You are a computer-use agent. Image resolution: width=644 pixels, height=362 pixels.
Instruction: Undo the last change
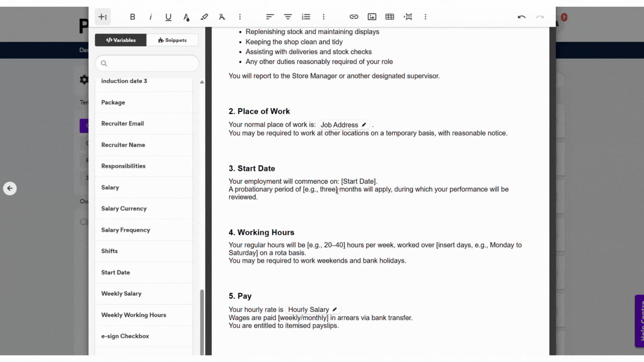coord(522,17)
